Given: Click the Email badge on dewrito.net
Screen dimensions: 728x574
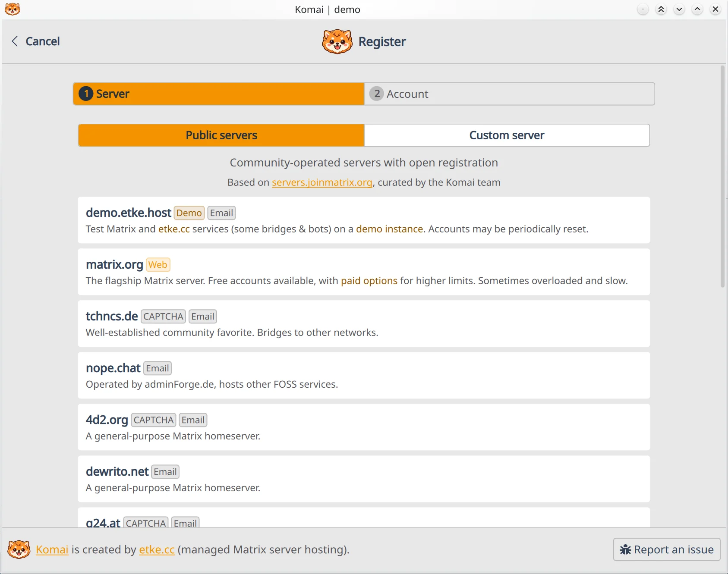Looking at the screenshot, I should (x=165, y=472).
